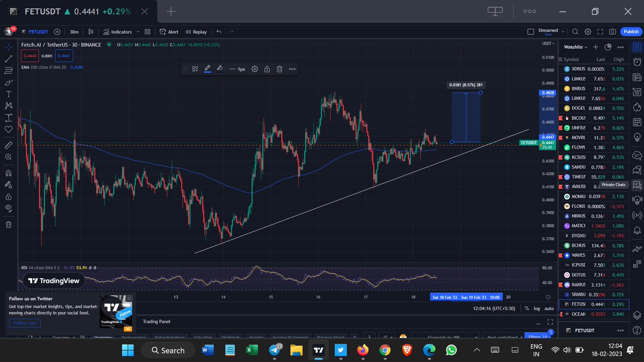Viewport: 644px width, 362px height.
Task: Toggle stay in drawing mode lock-pencil
Action: (9, 184)
